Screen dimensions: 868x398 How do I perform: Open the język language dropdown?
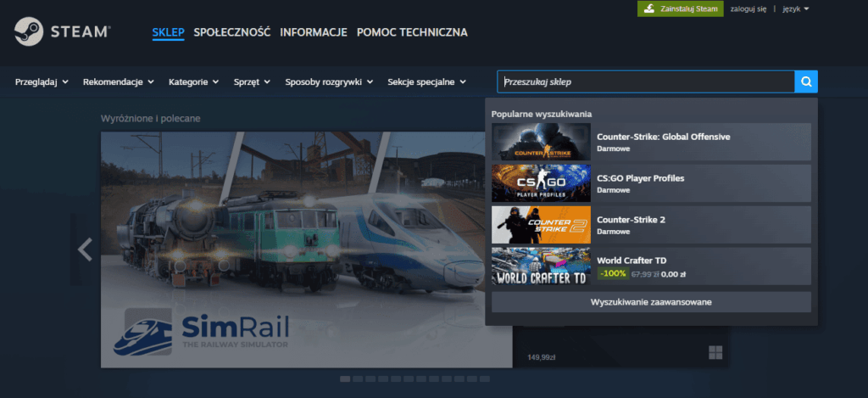coord(794,8)
